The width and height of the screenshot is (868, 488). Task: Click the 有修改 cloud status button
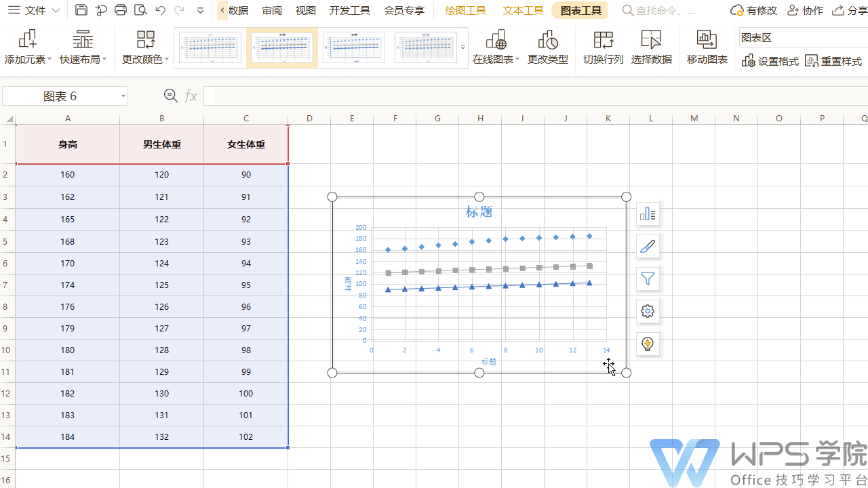click(753, 10)
